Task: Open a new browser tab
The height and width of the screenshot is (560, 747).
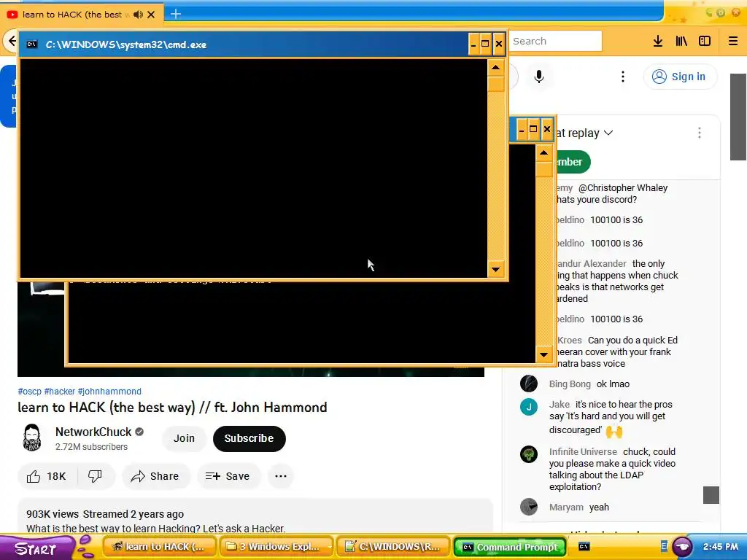Action: 175,14
